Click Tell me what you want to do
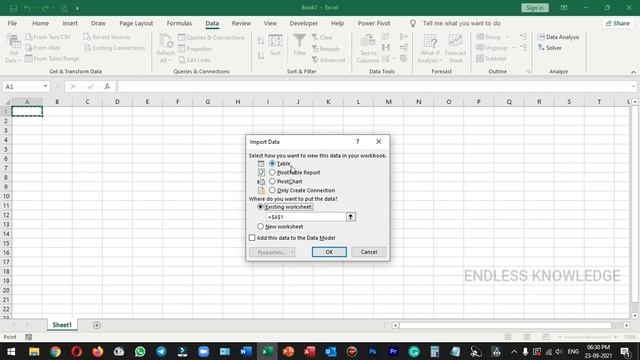Screen dimensions: 640x360 (x=461, y=23)
